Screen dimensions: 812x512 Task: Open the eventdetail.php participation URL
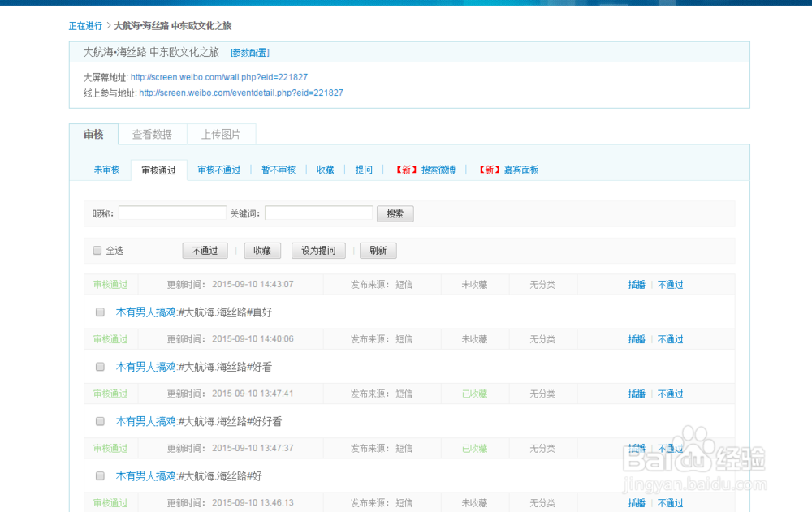tap(241, 93)
